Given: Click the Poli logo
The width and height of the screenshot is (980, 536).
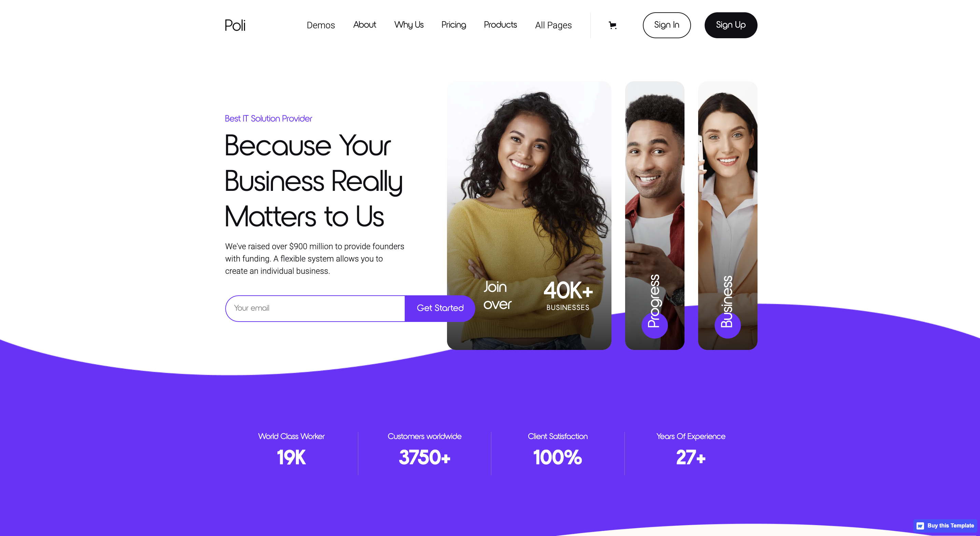Looking at the screenshot, I should [235, 25].
